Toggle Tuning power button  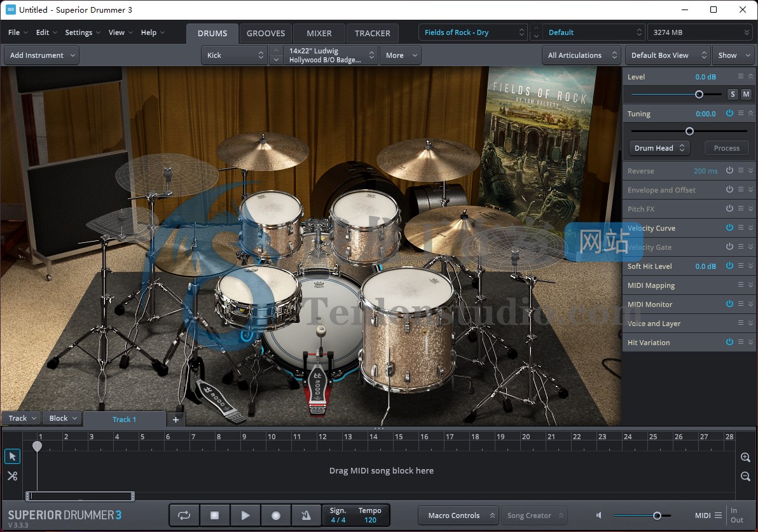pyautogui.click(x=729, y=113)
